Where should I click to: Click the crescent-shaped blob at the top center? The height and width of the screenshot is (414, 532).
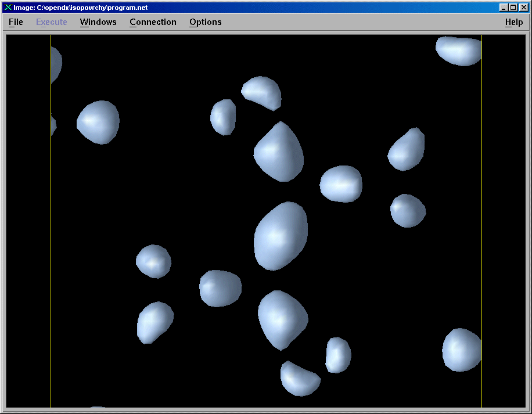pos(262,92)
